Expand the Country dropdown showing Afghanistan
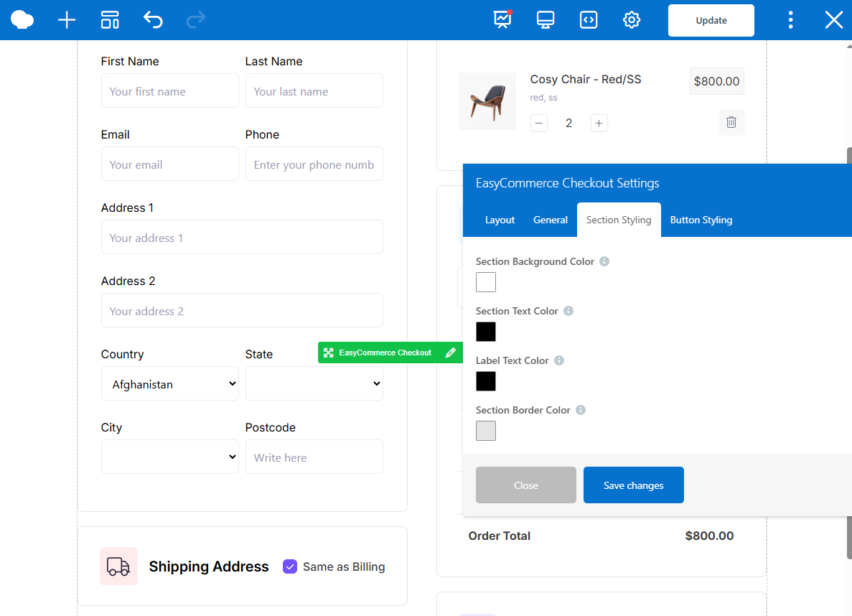 [x=170, y=384]
